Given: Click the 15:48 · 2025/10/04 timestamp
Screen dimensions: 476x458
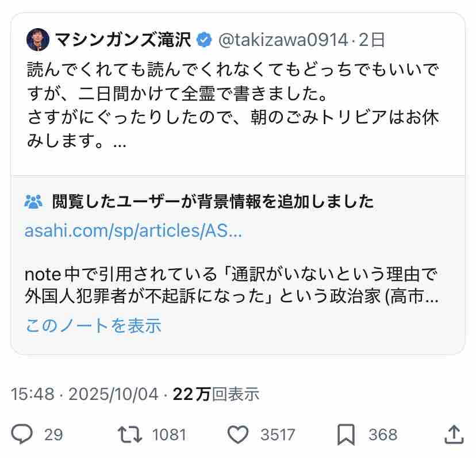Looking at the screenshot, I should pyautogui.click(x=85, y=394).
